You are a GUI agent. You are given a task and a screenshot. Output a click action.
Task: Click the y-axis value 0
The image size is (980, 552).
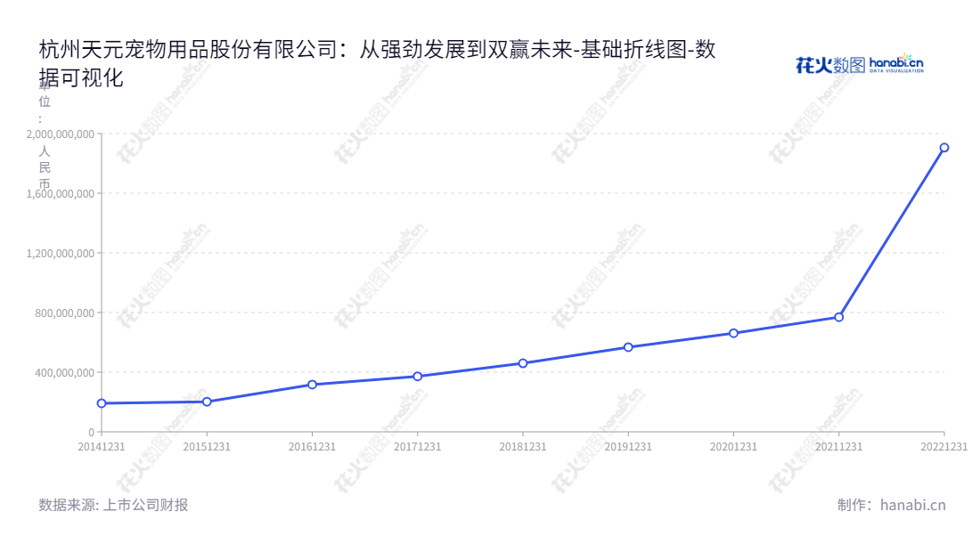92,432
